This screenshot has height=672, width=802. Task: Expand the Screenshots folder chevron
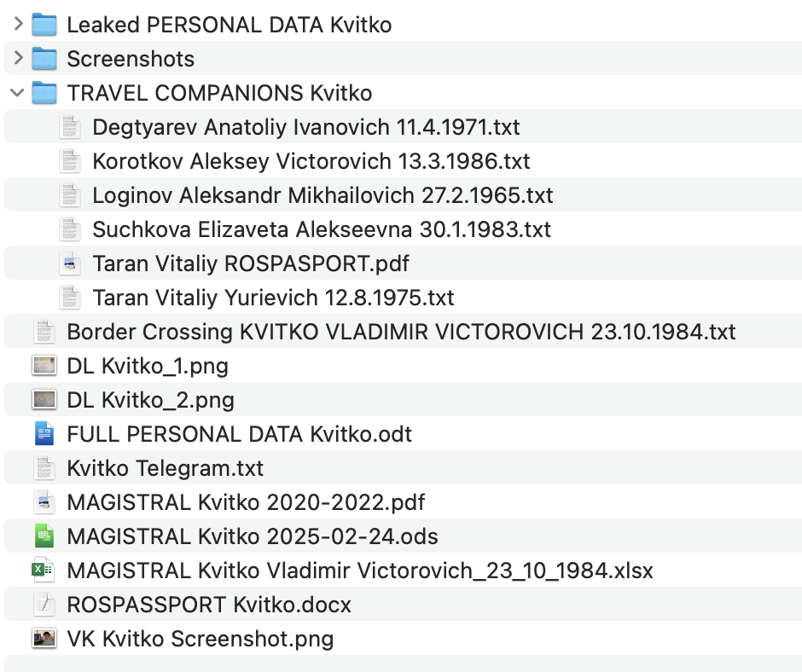point(18,59)
